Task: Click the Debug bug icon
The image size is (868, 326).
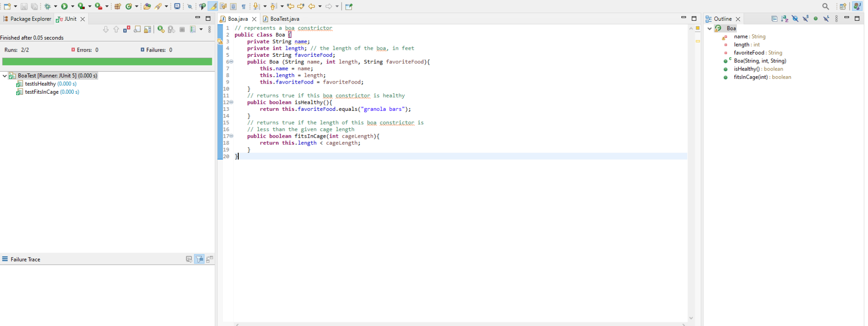Action: pos(47,6)
